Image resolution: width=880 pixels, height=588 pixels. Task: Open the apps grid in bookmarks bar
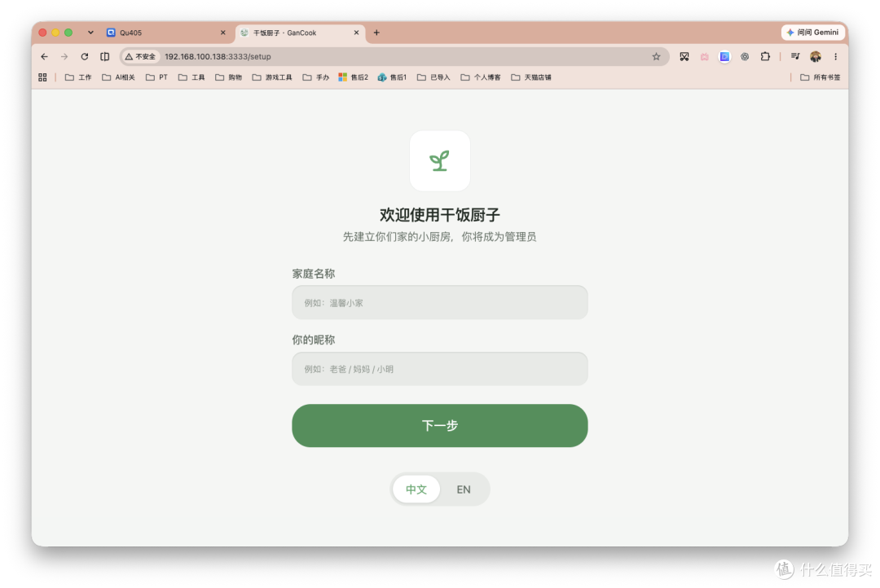[x=42, y=77]
